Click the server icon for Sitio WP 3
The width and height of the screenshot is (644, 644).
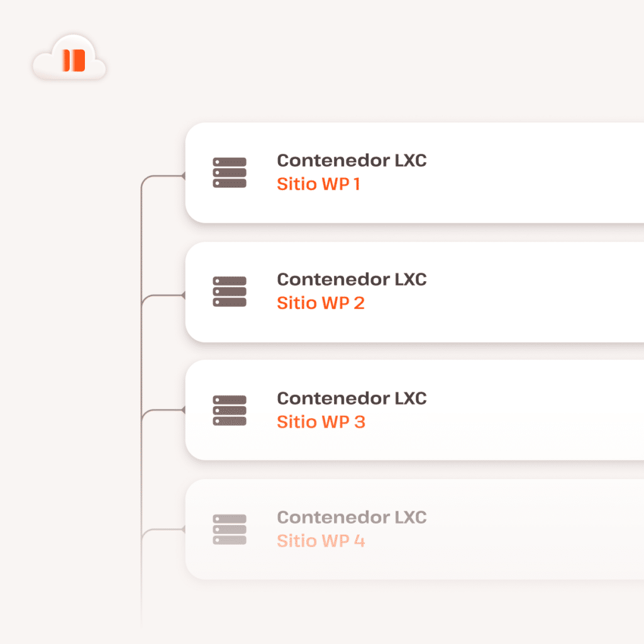[x=230, y=411]
